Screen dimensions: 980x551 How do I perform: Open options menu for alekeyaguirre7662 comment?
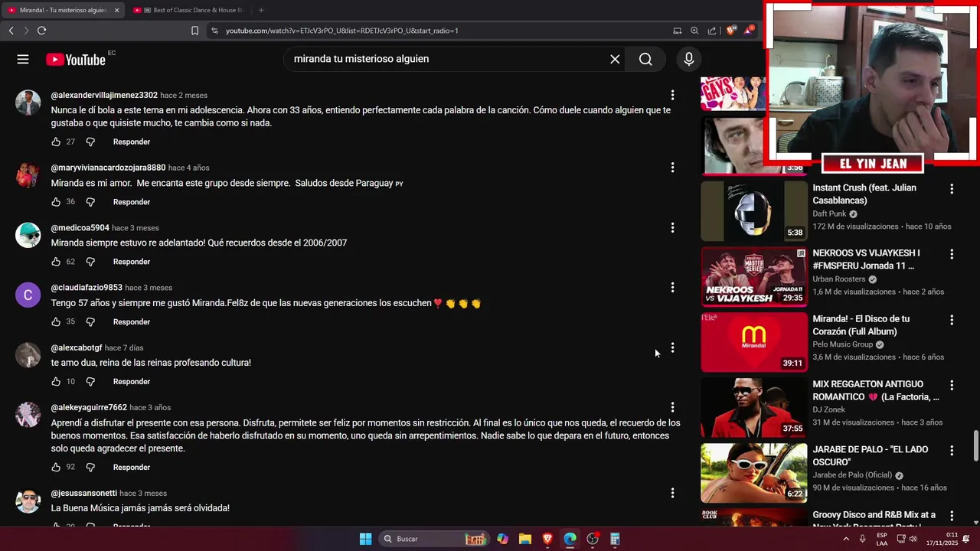click(x=672, y=407)
